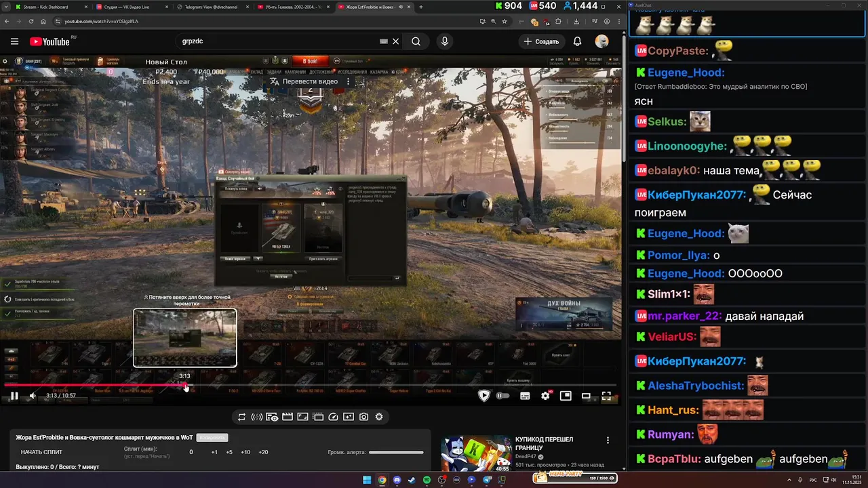Click mr.parker_22 message давай нападай
Viewport: 868px width, 488px height.
coord(764,317)
